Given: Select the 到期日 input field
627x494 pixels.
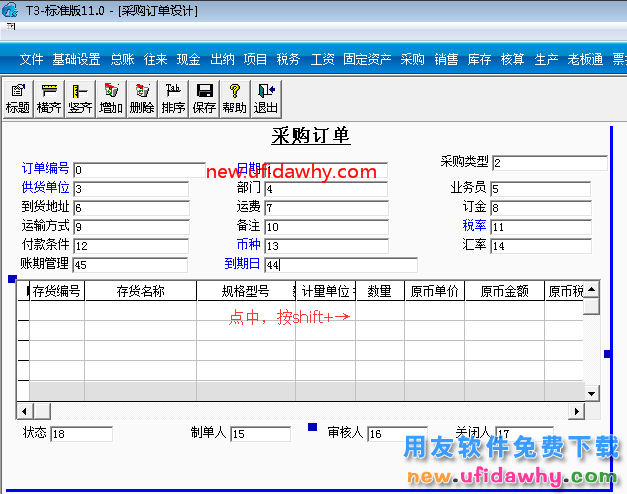Looking at the screenshot, I should (x=341, y=265).
